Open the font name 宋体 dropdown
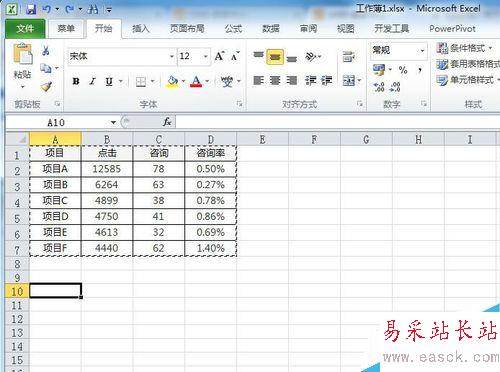The width and height of the screenshot is (500, 372). coord(172,56)
